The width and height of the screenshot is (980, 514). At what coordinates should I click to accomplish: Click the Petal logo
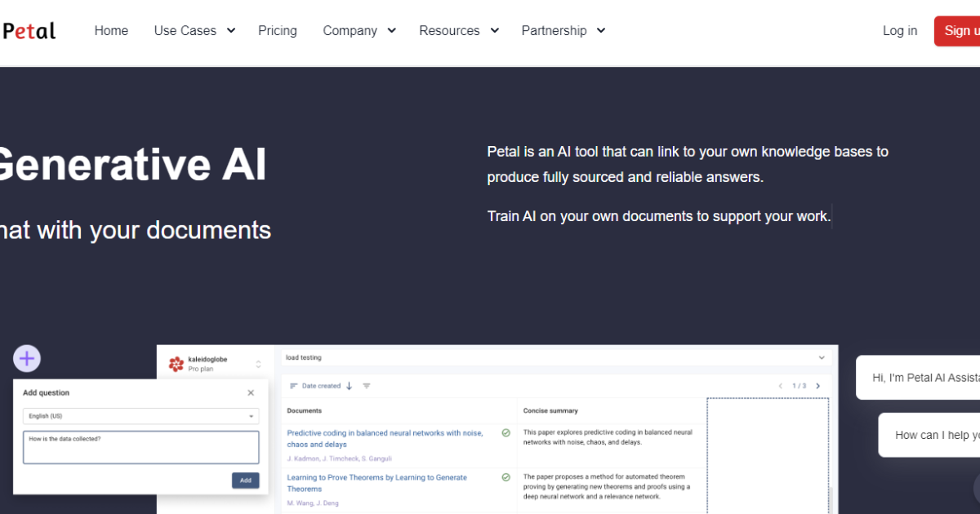[x=29, y=31]
